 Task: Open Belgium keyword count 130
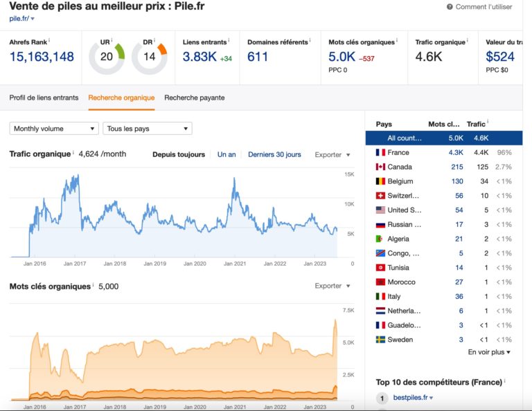tap(457, 181)
